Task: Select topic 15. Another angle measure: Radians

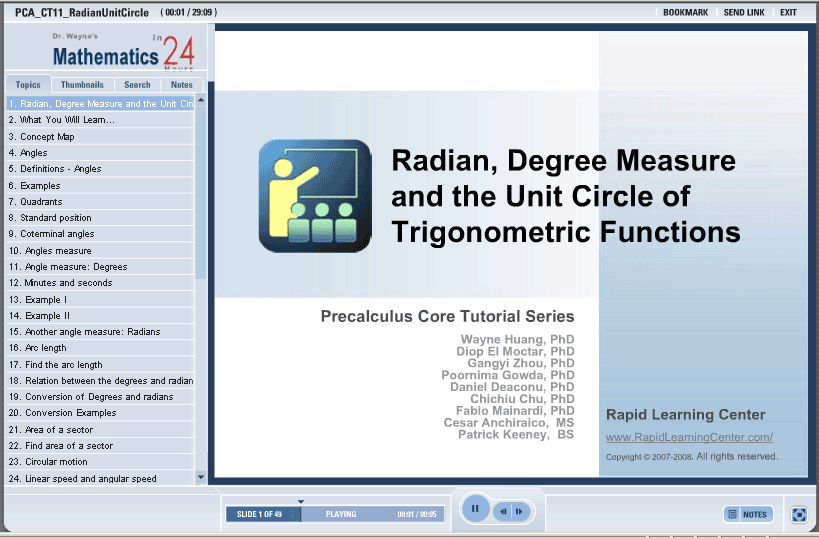Action: coord(100,332)
